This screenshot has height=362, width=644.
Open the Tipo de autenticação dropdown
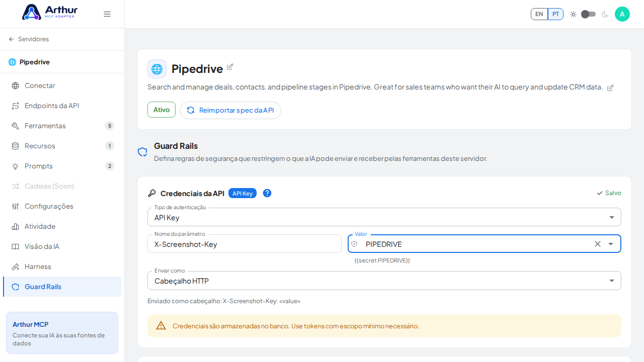[384, 217]
